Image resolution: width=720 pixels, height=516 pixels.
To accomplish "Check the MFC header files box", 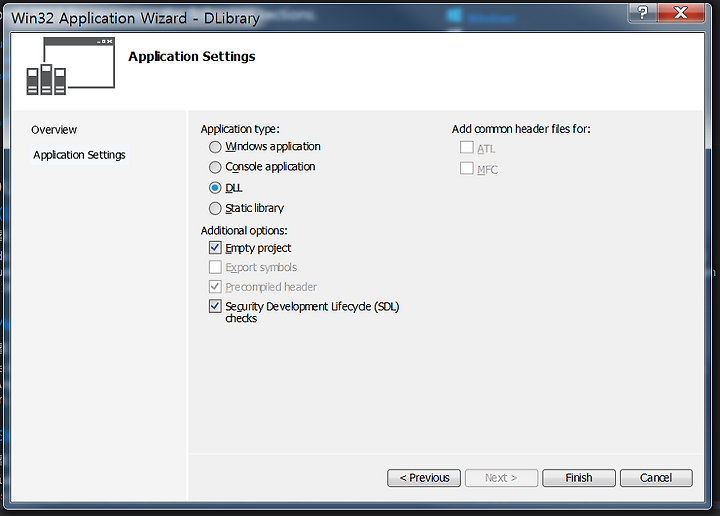I will (x=467, y=168).
